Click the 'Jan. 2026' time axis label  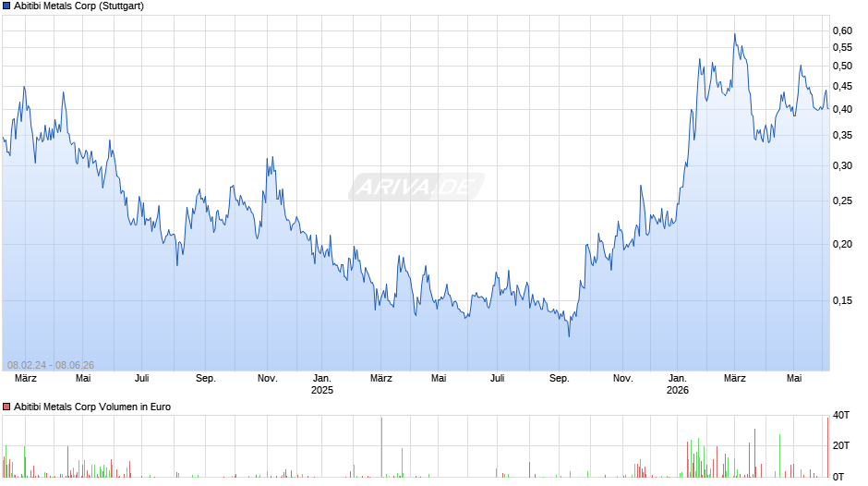[678, 384]
